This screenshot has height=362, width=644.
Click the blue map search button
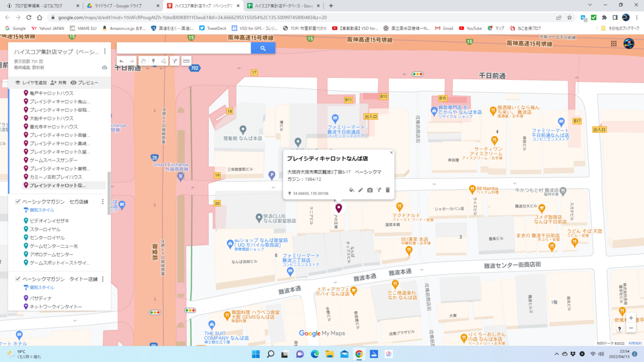pyautogui.click(x=263, y=48)
